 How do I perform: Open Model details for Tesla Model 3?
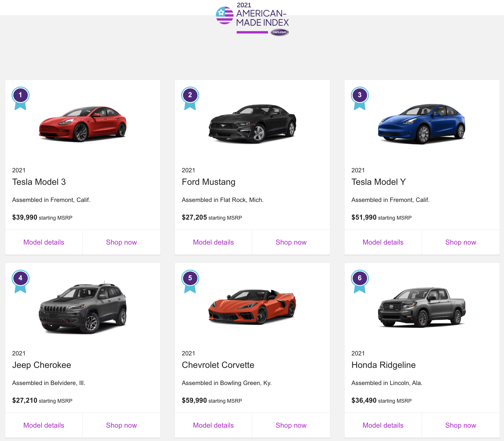point(44,242)
